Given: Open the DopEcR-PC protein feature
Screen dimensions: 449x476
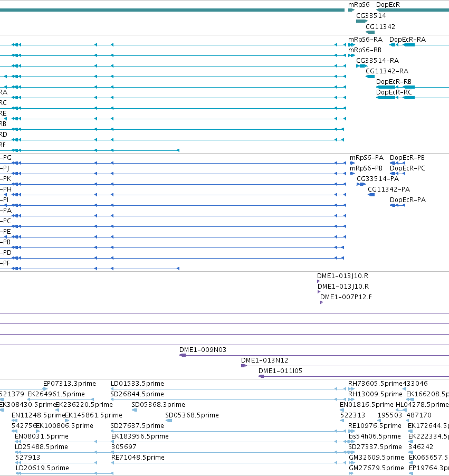Looking at the screenshot, I should 397,174.
